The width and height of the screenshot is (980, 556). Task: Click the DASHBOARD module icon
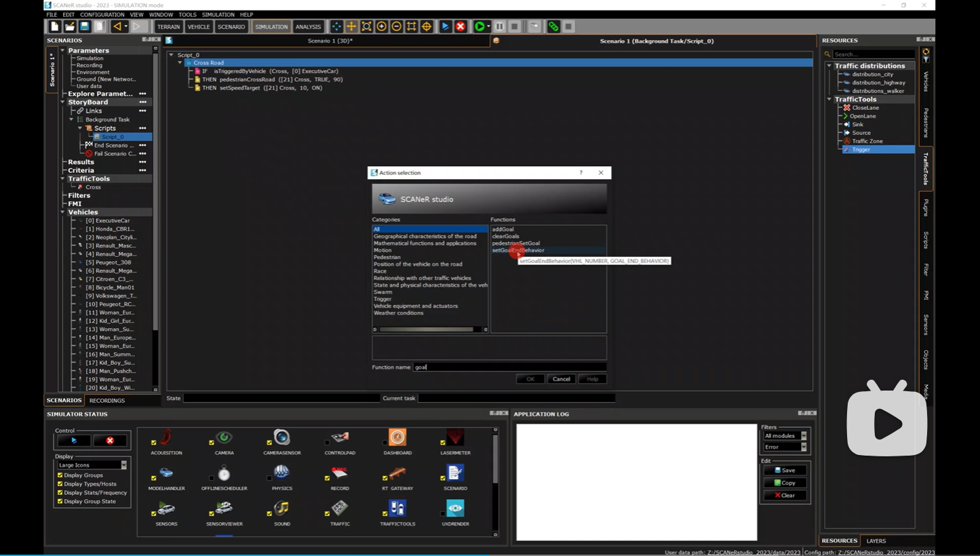pyautogui.click(x=397, y=438)
